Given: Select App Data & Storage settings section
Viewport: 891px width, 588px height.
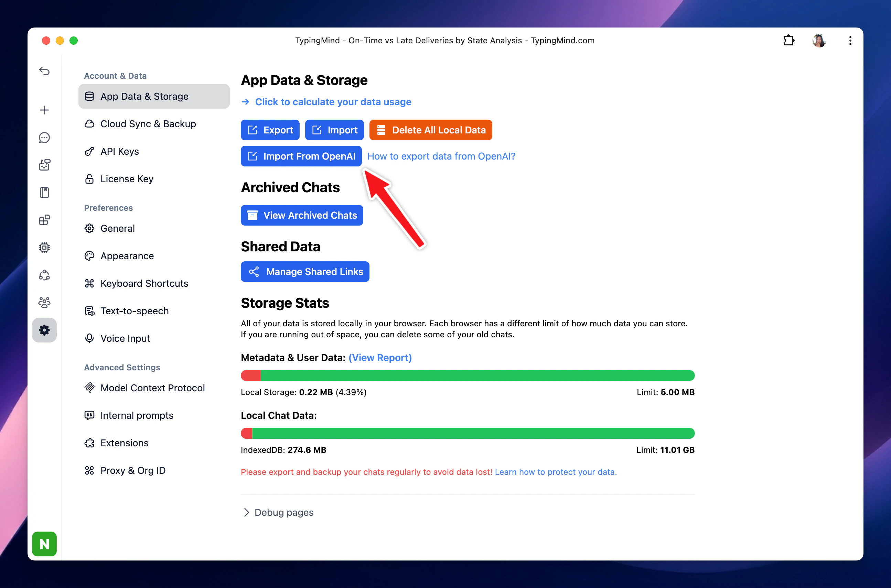Looking at the screenshot, I should (x=154, y=96).
